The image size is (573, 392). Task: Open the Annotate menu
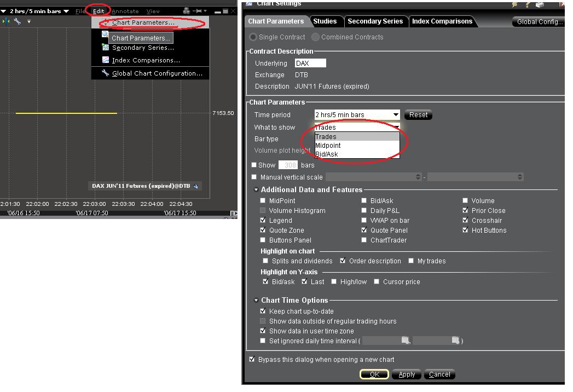[125, 11]
